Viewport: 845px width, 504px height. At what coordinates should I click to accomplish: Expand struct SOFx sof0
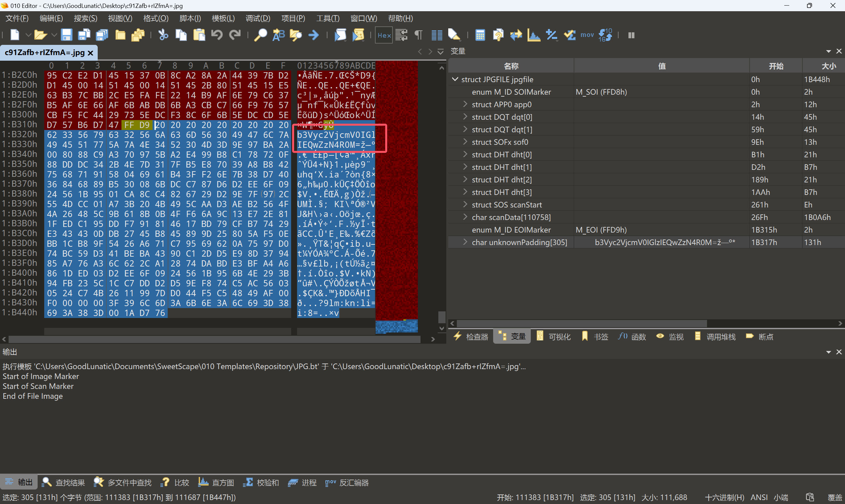click(465, 142)
